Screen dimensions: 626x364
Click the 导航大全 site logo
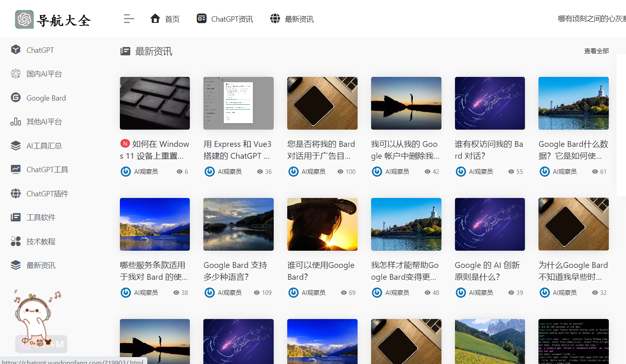53,19
